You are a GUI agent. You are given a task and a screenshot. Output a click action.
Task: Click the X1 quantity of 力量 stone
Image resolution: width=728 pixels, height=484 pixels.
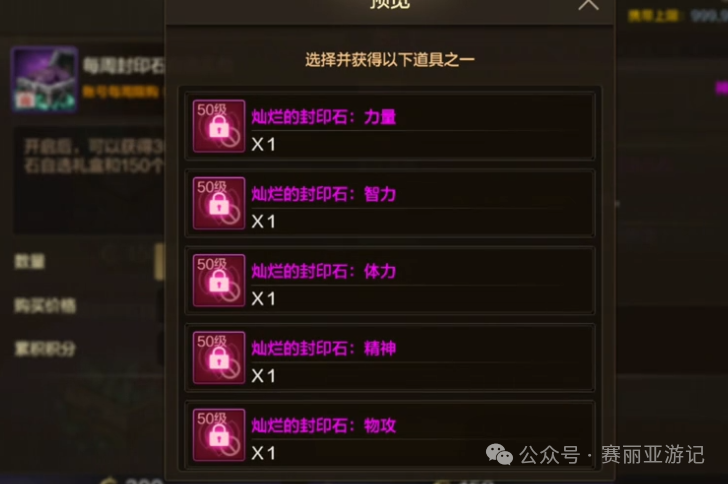(263, 144)
